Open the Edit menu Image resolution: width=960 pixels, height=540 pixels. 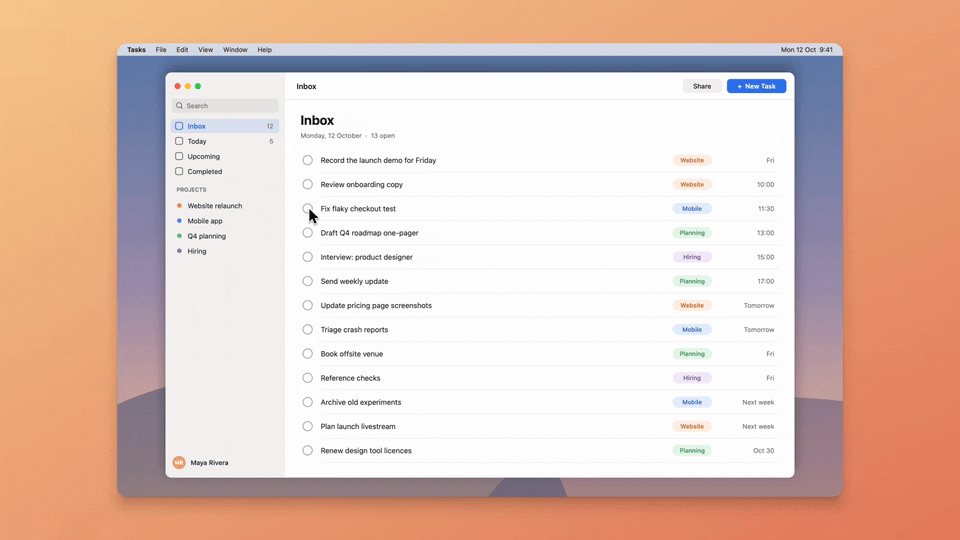[x=182, y=50]
